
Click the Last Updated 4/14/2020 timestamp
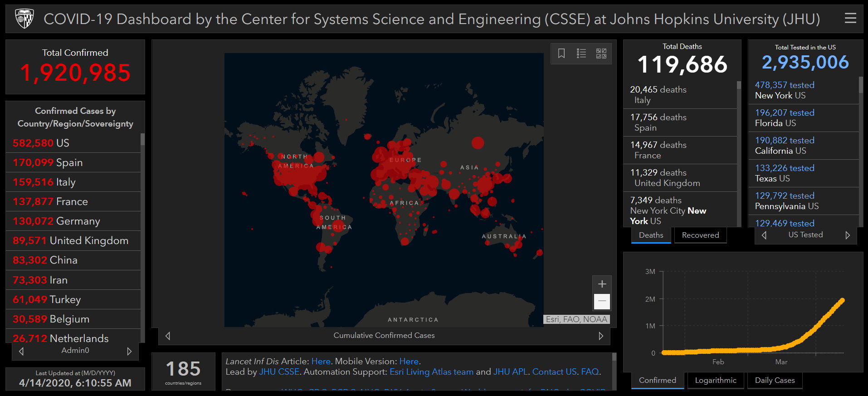click(x=75, y=383)
